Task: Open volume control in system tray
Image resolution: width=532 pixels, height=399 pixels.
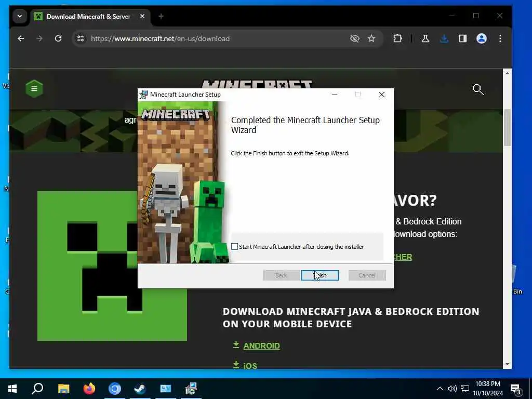Action: [453, 389]
